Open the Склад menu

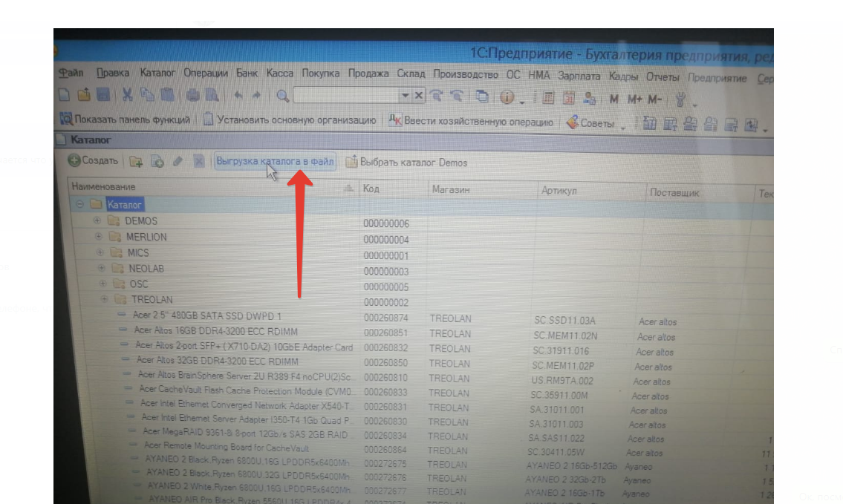pyautogui.click(x=411, y=74)
